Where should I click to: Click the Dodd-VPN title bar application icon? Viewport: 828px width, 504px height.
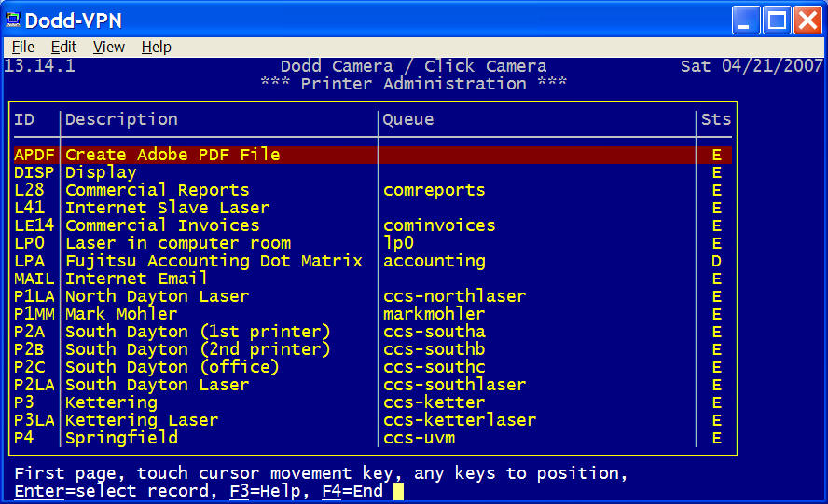pyautogui.click(x=13, y=20)
